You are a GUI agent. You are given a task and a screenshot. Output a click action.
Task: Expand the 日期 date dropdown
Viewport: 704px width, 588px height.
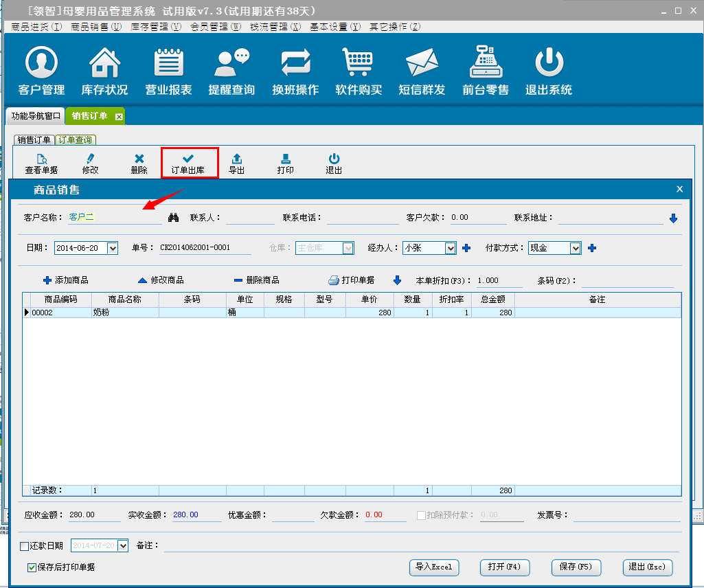pyautogui.click(x=113, y=248)
